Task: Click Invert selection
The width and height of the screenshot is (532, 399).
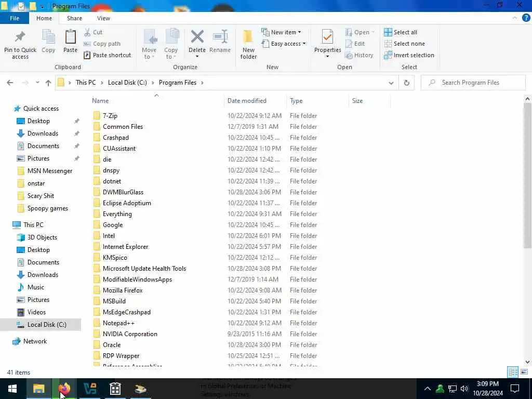Action: pos(409,55)
